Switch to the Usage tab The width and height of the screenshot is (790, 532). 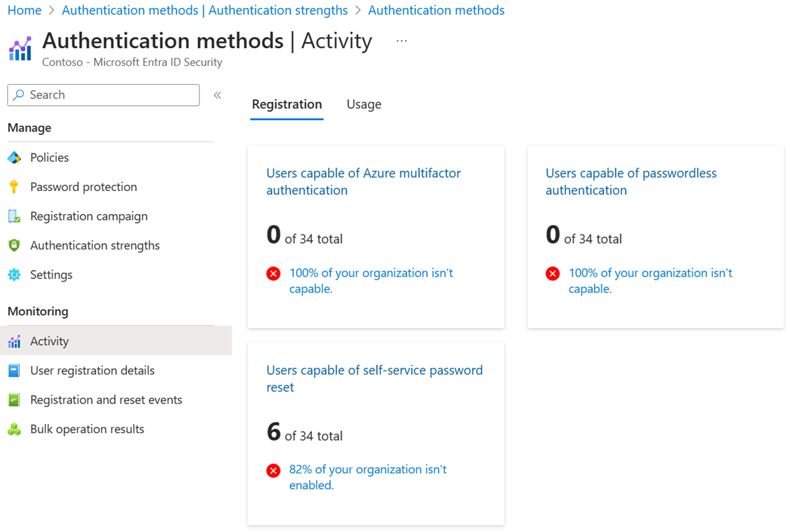tap(363, 104)
